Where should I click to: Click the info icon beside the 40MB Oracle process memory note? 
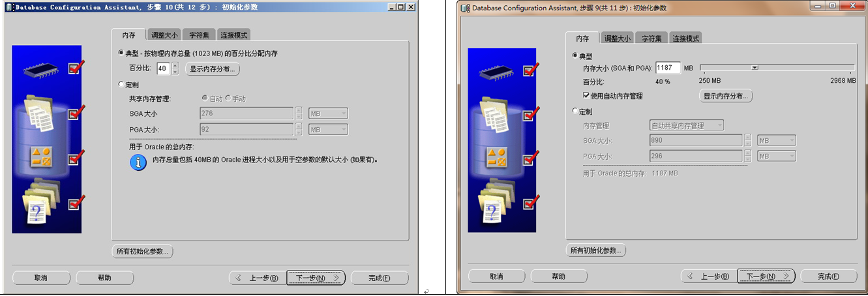(138, 162)
